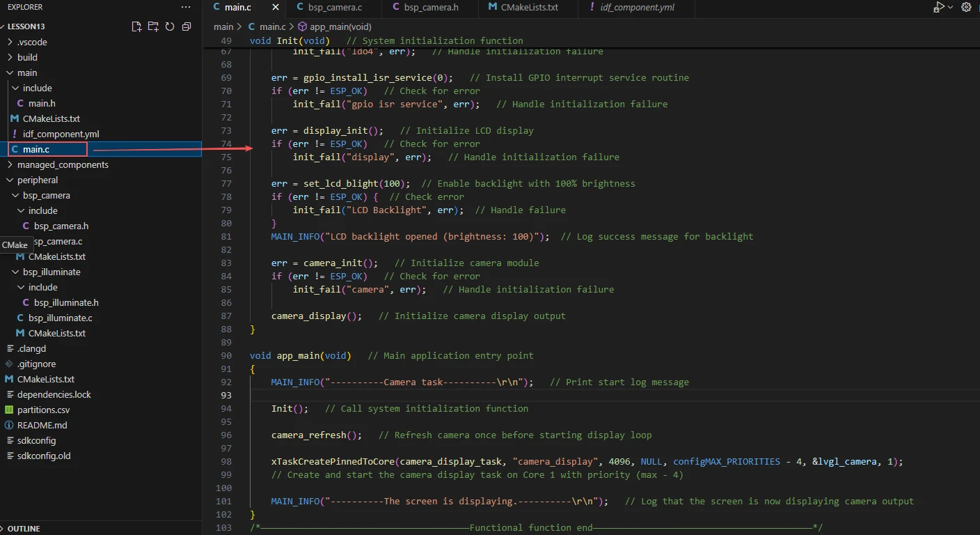
Task: Click the New File icon in Explorer
Action: [x=136, y=26]
